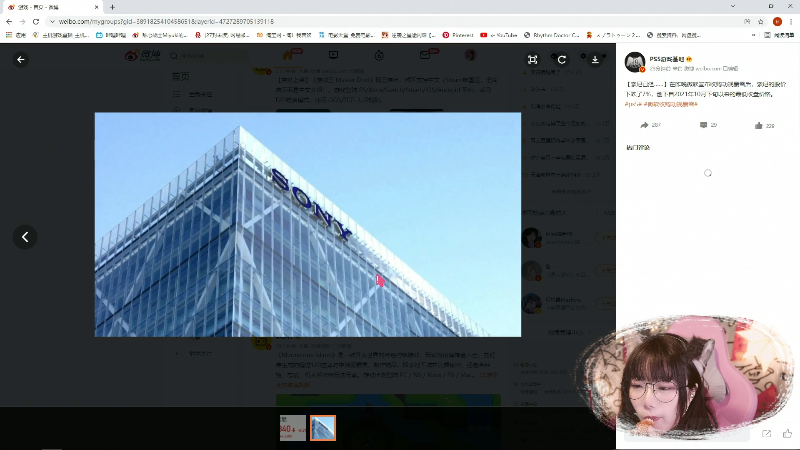Open the Chrome three-dot menu

tap(791, 21)
